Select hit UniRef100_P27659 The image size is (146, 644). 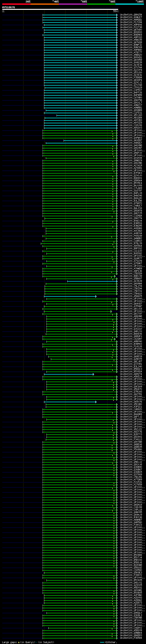point(131,485)
